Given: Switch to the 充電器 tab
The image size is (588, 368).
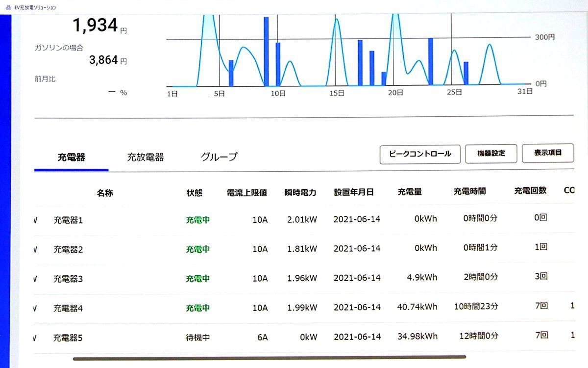Looking at the screenshot, I should (72, 157).
